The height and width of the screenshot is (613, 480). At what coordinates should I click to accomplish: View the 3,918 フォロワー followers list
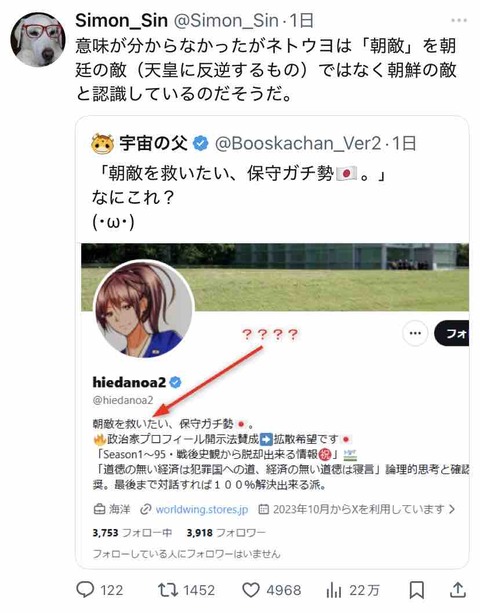point(226,533)
